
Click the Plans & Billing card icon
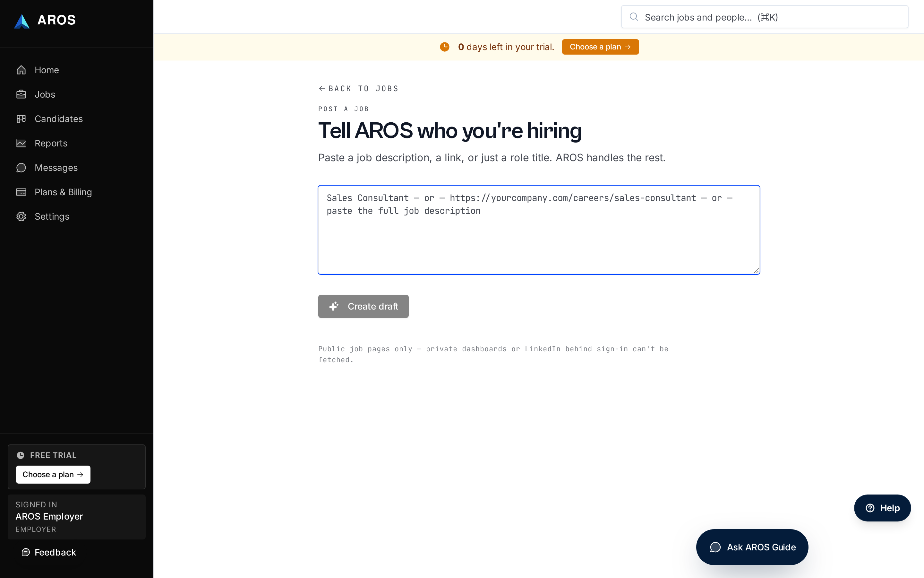tap(21, 192)
